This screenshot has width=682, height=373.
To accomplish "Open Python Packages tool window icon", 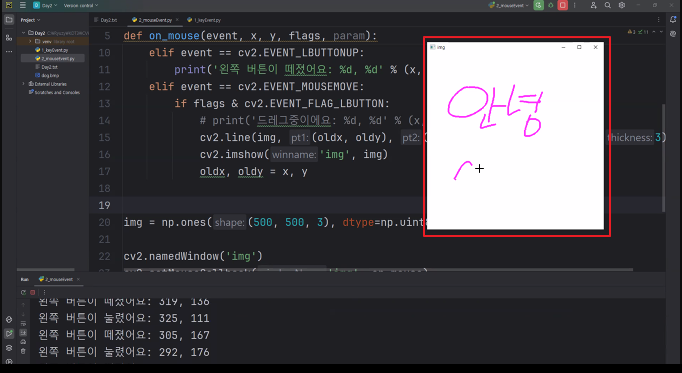I will point(9,320).
